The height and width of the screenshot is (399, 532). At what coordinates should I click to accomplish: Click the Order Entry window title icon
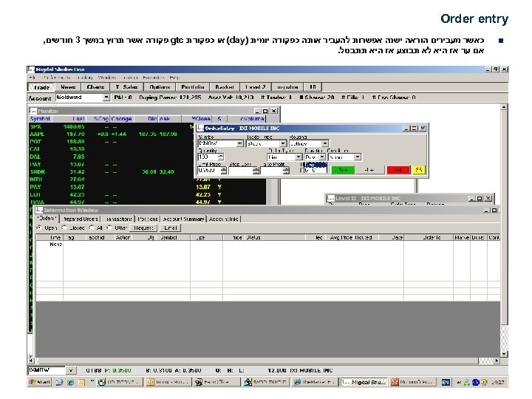pyautogui.click(x=200, y=129)
